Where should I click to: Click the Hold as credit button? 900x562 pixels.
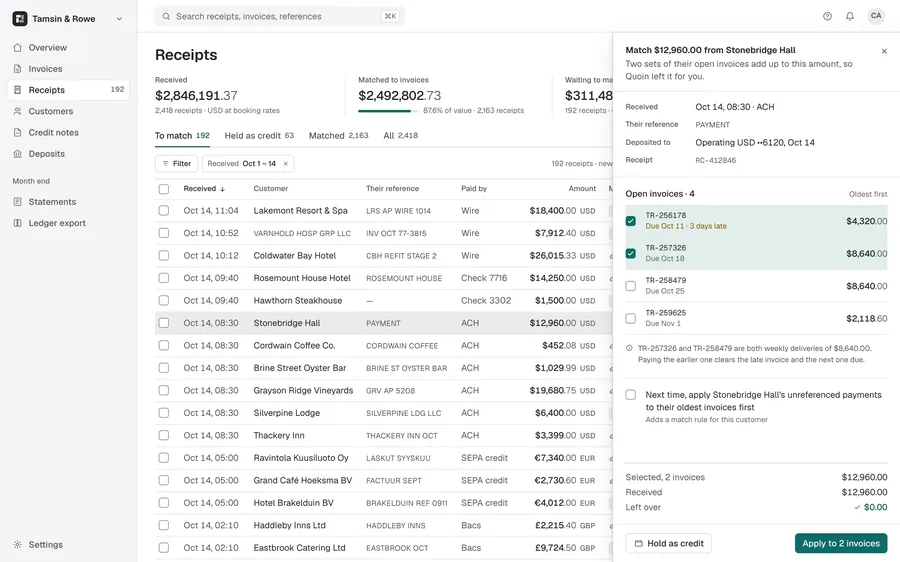tap(669, 544)
